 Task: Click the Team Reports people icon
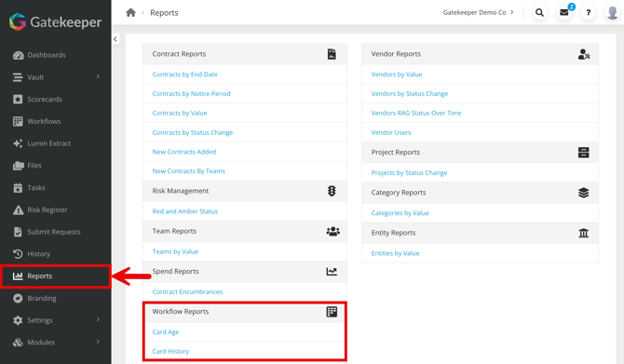[x=332, y=231]
